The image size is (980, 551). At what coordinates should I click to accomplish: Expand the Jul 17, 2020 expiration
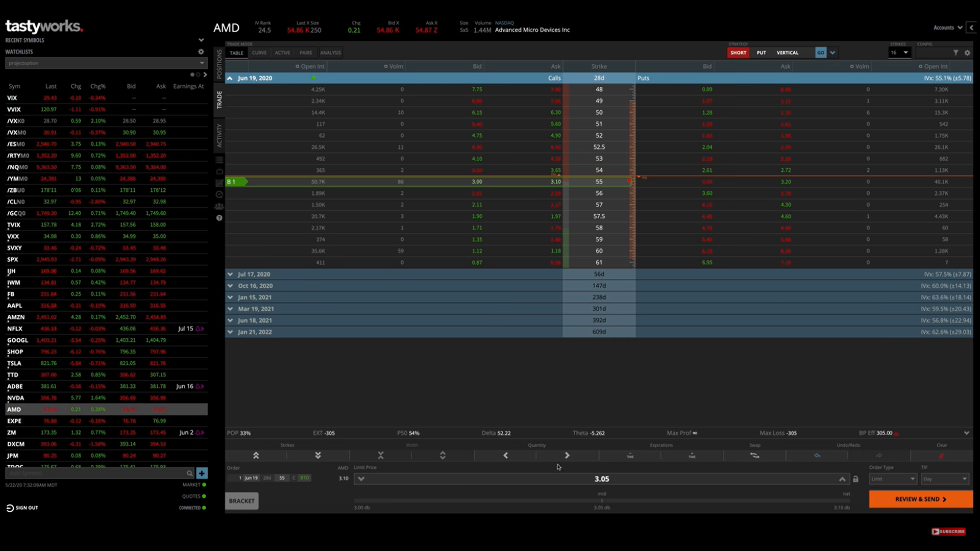(x=230, y=274)
